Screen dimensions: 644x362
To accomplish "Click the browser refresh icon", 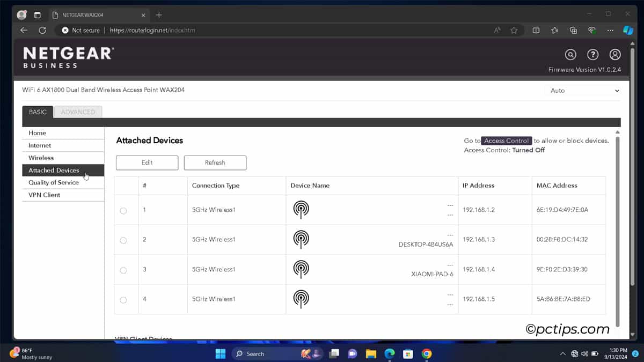I will pyautogui.click(x=42, y=31).
